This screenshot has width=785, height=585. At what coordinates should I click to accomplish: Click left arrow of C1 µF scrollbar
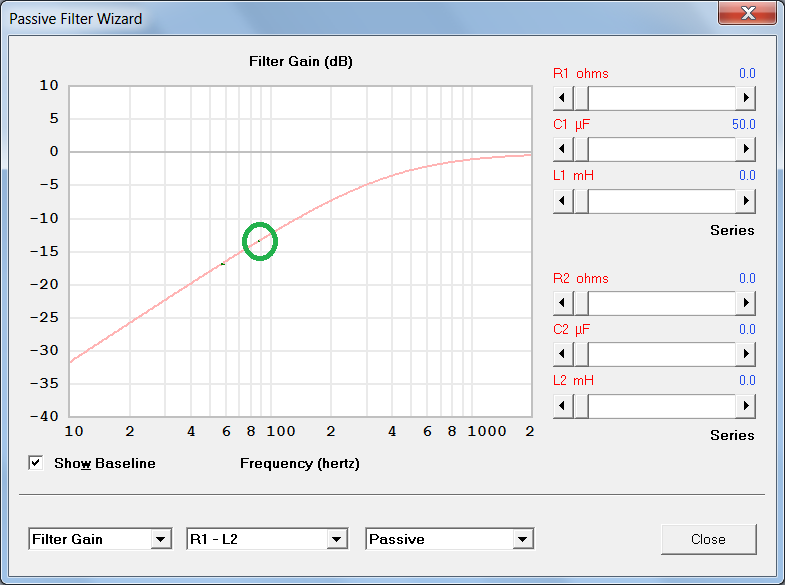pyautogui.click(x=563, y=149)
